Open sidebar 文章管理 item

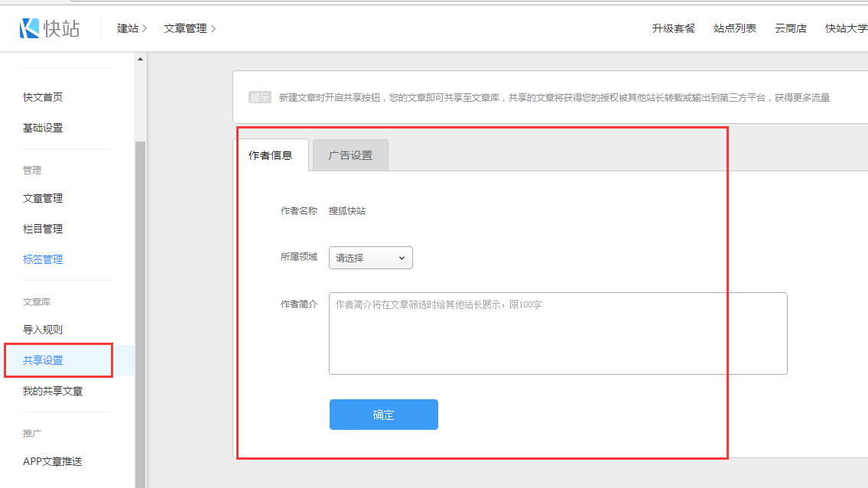point(43,198)
